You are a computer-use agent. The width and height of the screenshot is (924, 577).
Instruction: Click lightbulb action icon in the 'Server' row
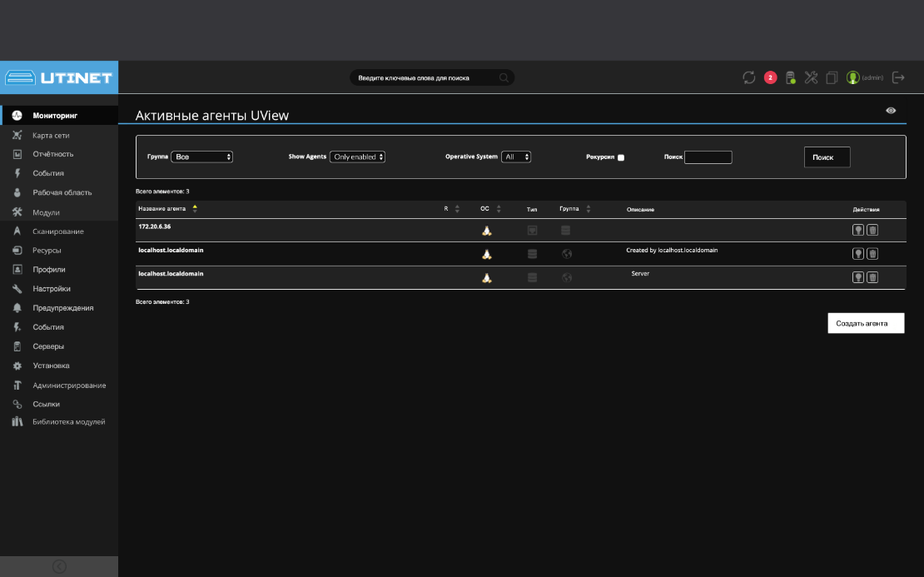858,277
